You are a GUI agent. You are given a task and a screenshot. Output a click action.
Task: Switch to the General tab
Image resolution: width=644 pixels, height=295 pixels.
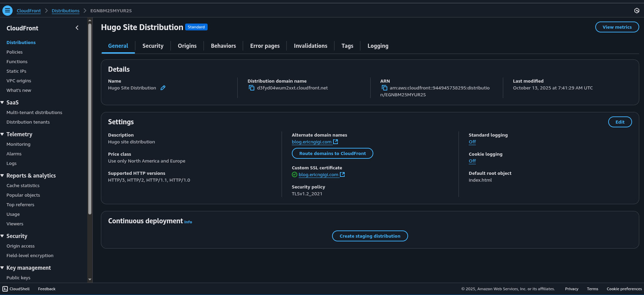[118, 46]
